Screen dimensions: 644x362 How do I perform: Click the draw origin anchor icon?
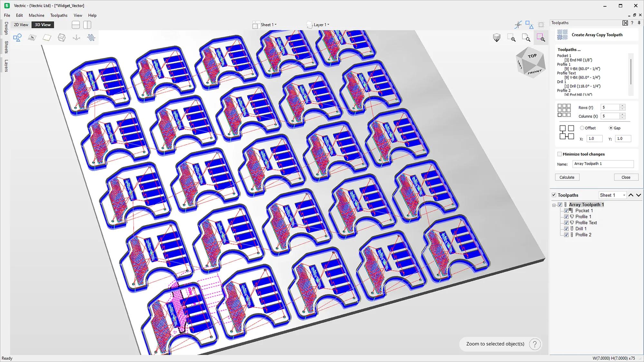(x=76, y=38)
